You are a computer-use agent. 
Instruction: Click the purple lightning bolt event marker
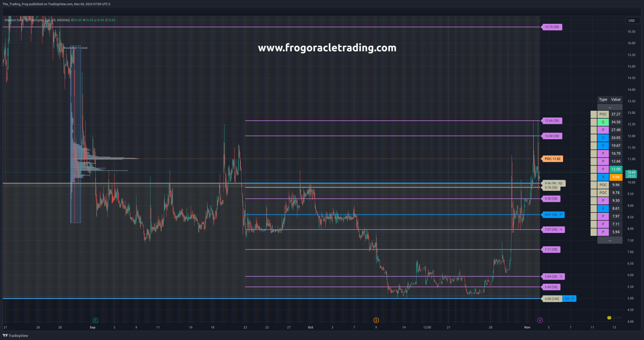point(540,320)
